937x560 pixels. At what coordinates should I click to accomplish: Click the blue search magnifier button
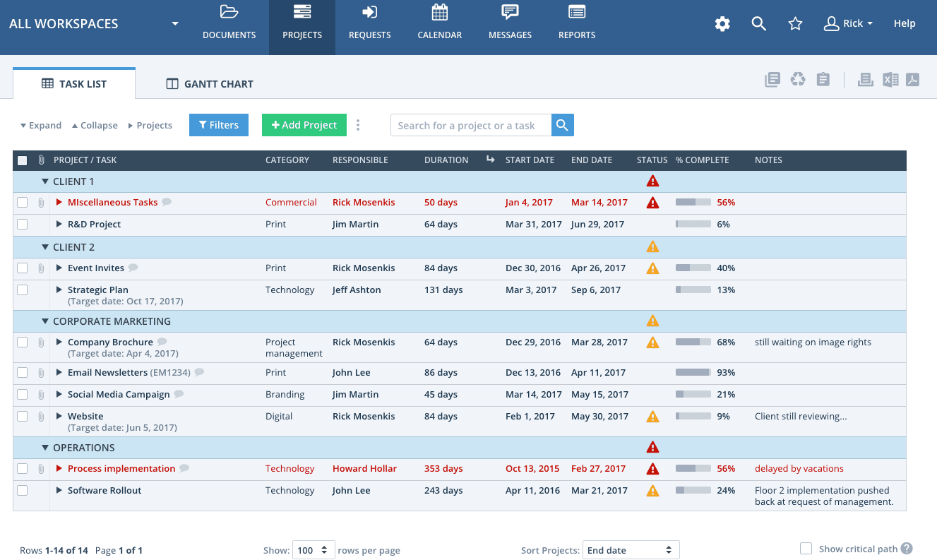click(562, 125)
